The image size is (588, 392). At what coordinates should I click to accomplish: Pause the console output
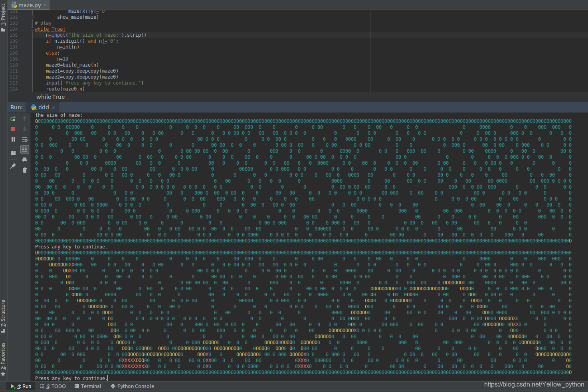[13, 139]
